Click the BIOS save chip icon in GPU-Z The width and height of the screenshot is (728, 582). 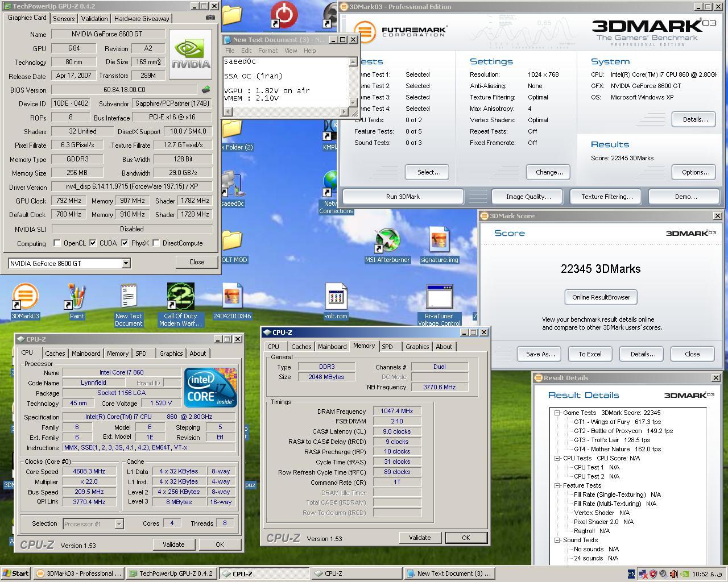(x=206, y=89)
